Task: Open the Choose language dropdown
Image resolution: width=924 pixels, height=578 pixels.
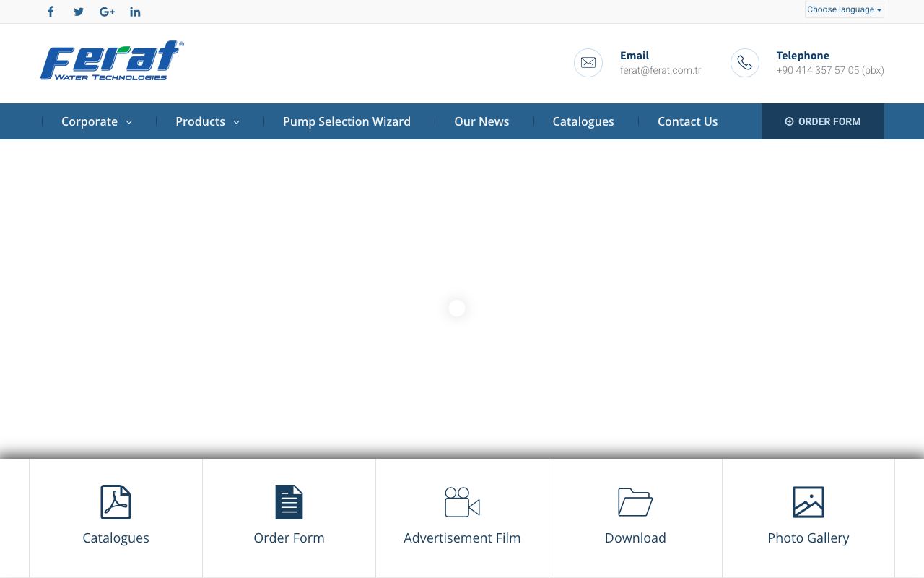Action: click(845, 9)
